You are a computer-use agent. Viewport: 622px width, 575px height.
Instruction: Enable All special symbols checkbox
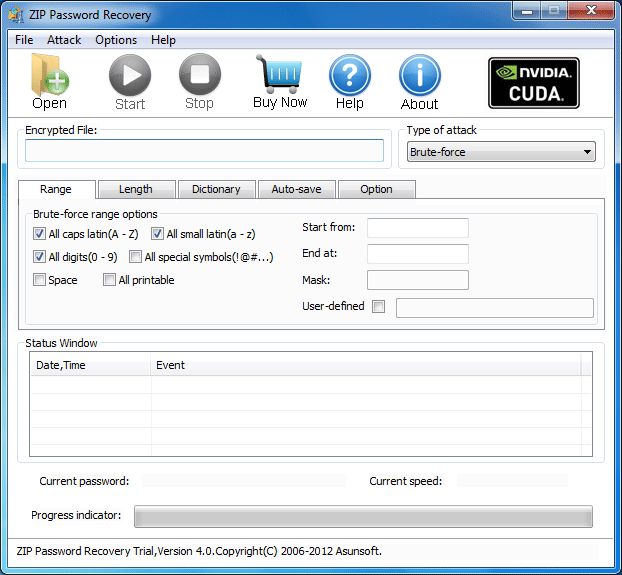point(136,257)
